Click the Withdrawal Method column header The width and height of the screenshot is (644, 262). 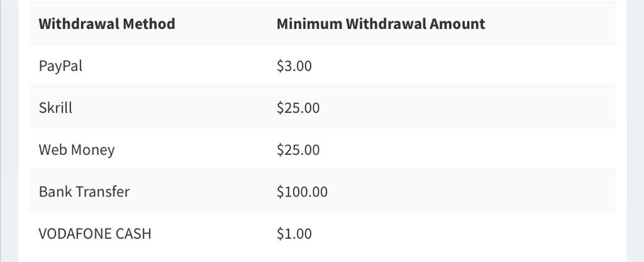pos(107,24)
